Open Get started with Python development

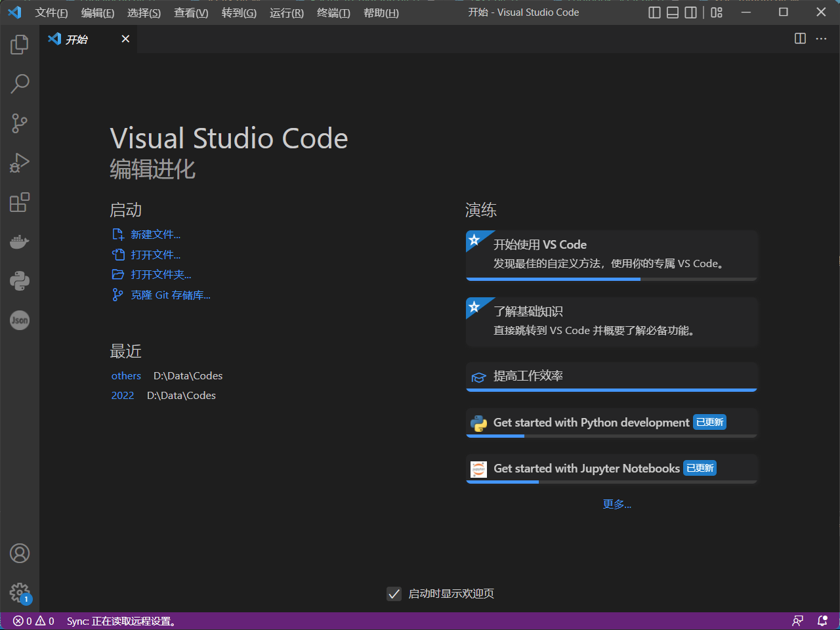612,423
